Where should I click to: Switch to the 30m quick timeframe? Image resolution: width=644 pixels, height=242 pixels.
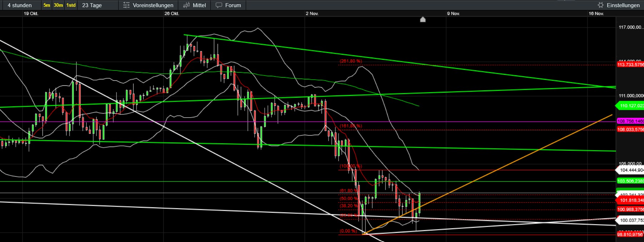coord(58,5)
